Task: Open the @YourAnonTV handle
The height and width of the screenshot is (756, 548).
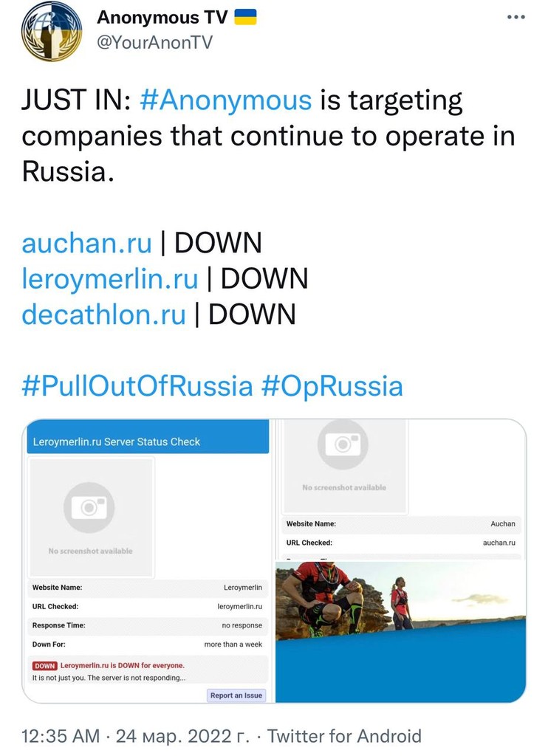Action: [154, 43]
